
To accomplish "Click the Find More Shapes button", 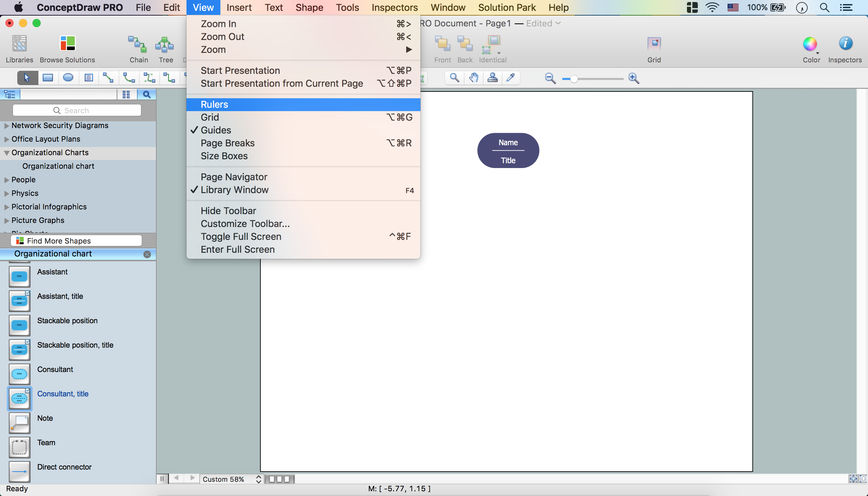I will (x=76, y=241).
